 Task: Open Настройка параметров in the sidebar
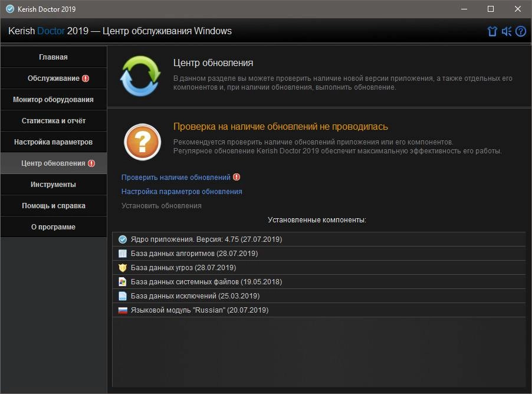click(54, 142)
